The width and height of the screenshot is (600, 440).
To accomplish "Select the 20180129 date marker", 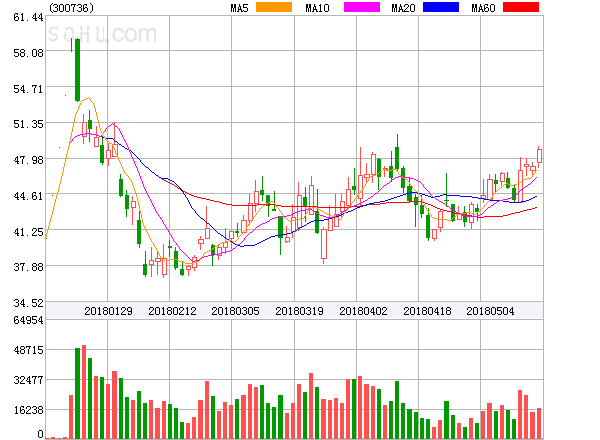I will tap(108, 311).
